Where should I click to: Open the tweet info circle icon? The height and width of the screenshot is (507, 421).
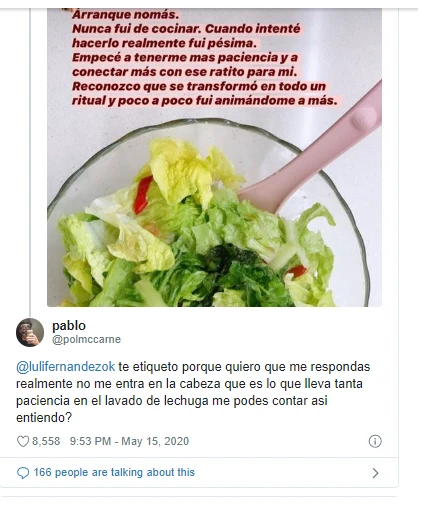pyautogui.click(x=375, y=441)
